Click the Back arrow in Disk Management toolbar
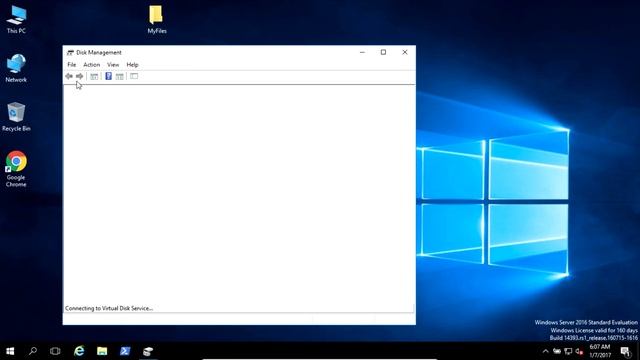The height and width of the screenshot is (360, 640). [x=69, y=76]
